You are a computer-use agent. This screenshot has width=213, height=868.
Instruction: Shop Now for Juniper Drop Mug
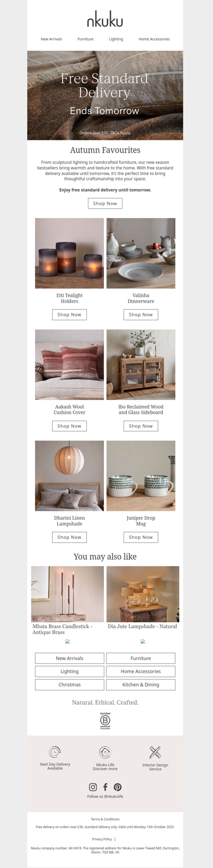[x=141, y=537]
